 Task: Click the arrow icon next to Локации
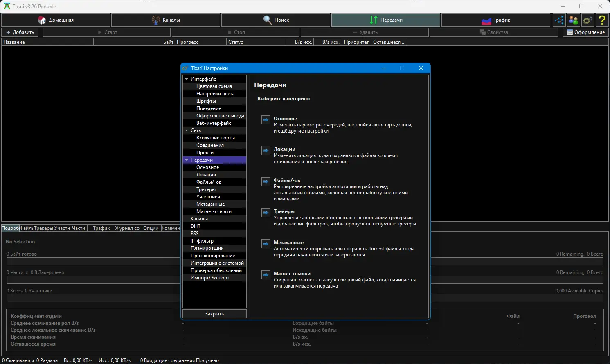click(266, 151)
